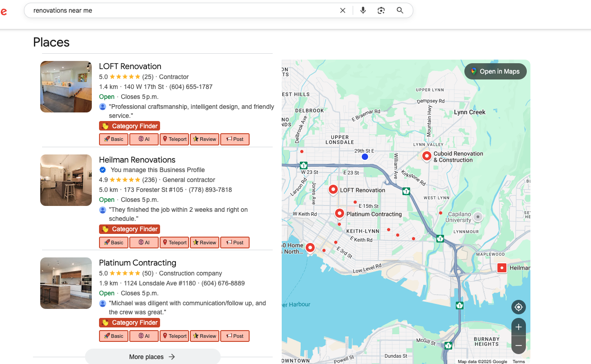The height and width of the screenshot is (364, 591).
Task: Click Heilman Renovations '(778) 893-7818' phone number
Action: click(x=210, y=190)
